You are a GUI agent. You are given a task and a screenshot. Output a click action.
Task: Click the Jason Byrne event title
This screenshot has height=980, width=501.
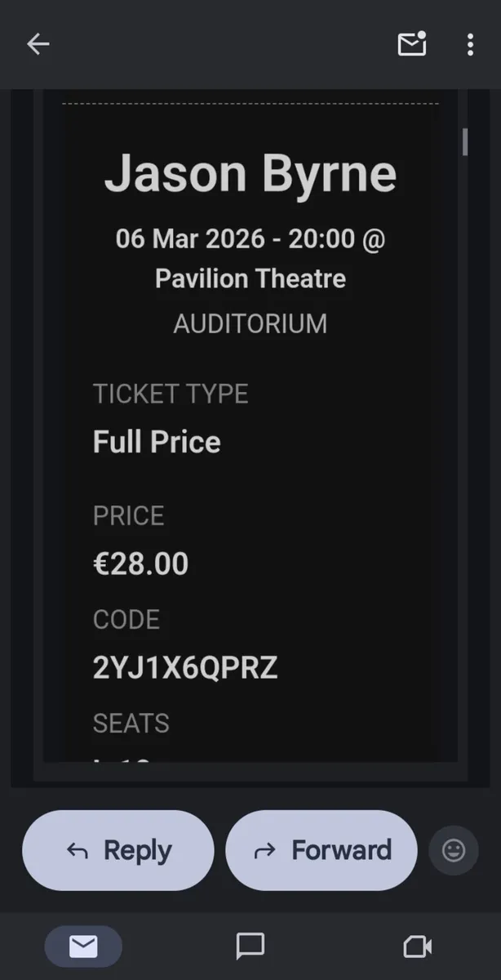[x=250, y=172]
